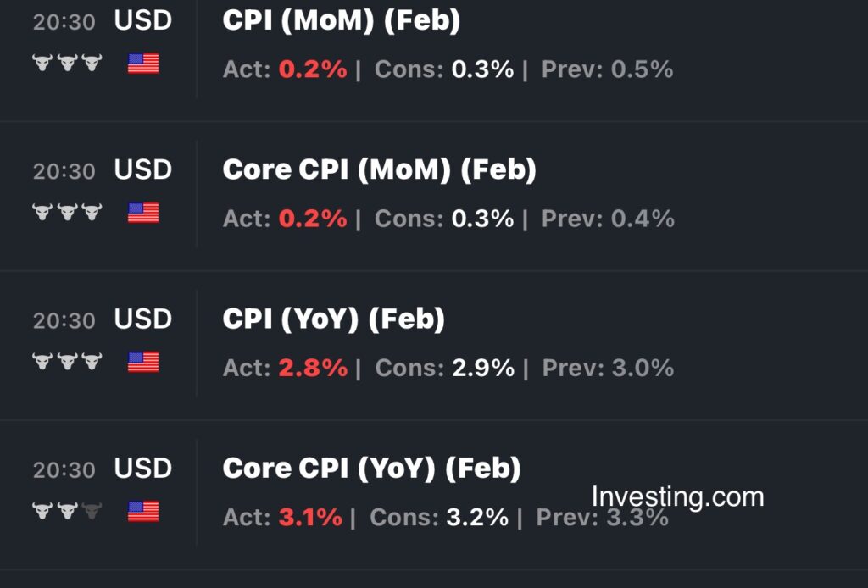Viewport: 868px width, 588px height.
Task: Click the Investing.com watermark
Action: coord(677,496)
